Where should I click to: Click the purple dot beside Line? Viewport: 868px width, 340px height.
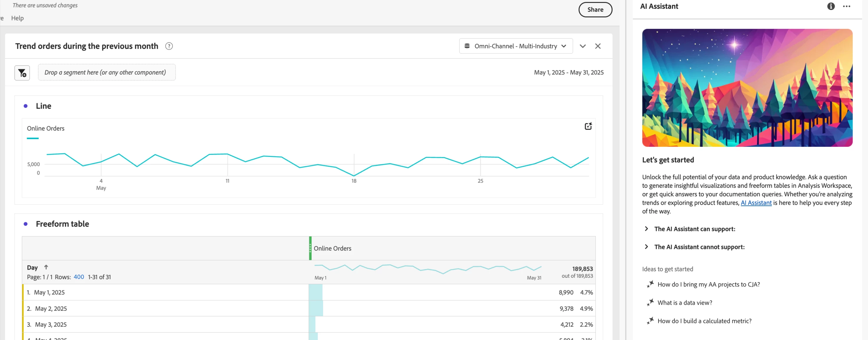26,106
